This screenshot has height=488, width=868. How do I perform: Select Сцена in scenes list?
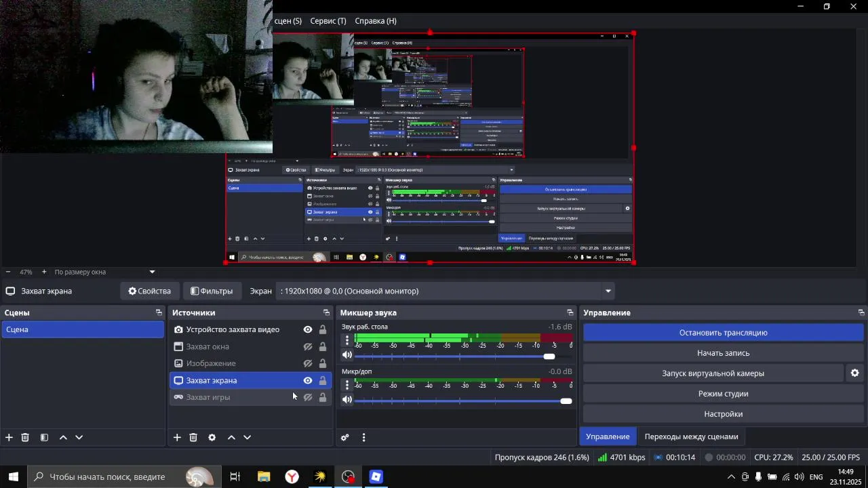click(x=82, y=329)
